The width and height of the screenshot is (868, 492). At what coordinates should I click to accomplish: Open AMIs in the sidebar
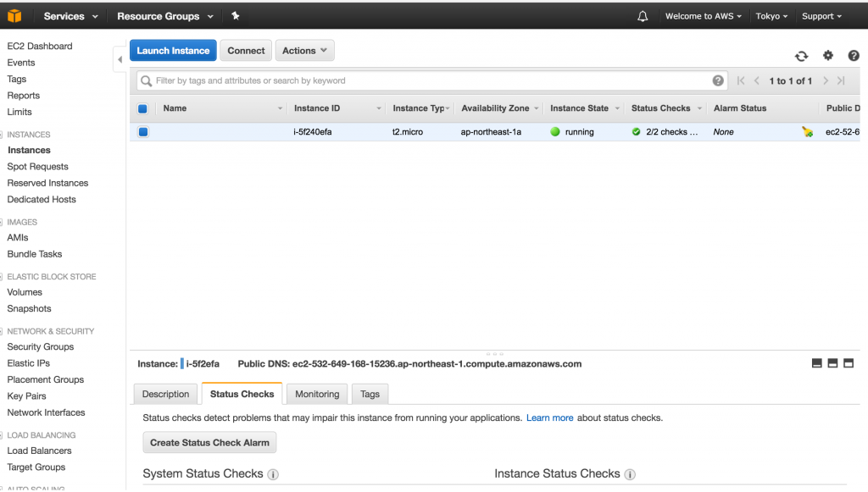click(17, 237)
